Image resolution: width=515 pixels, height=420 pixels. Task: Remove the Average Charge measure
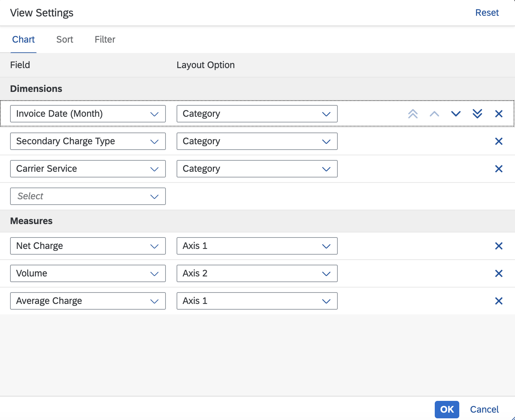click(x=499, y=301)
